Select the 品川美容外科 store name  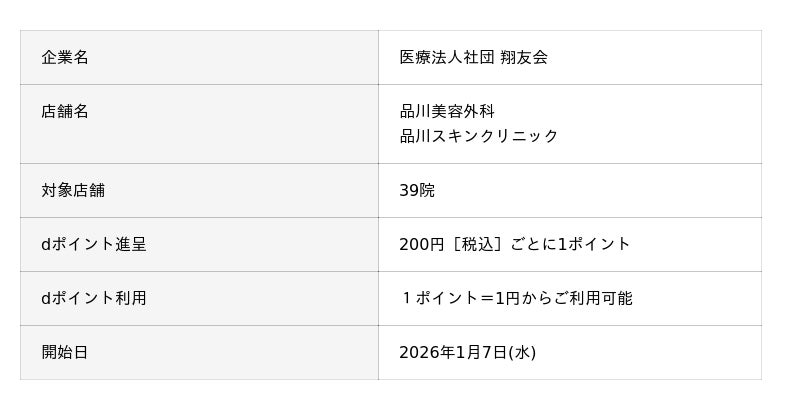[447, 111]
